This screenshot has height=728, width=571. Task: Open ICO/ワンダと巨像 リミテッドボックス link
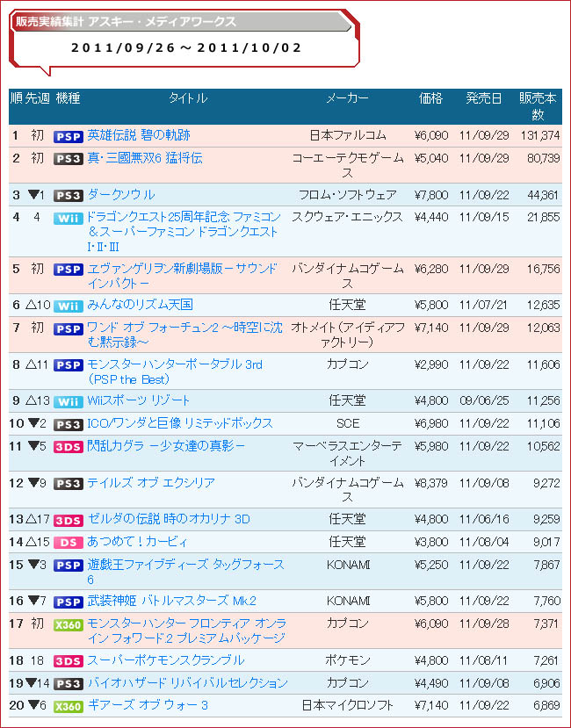180,423
